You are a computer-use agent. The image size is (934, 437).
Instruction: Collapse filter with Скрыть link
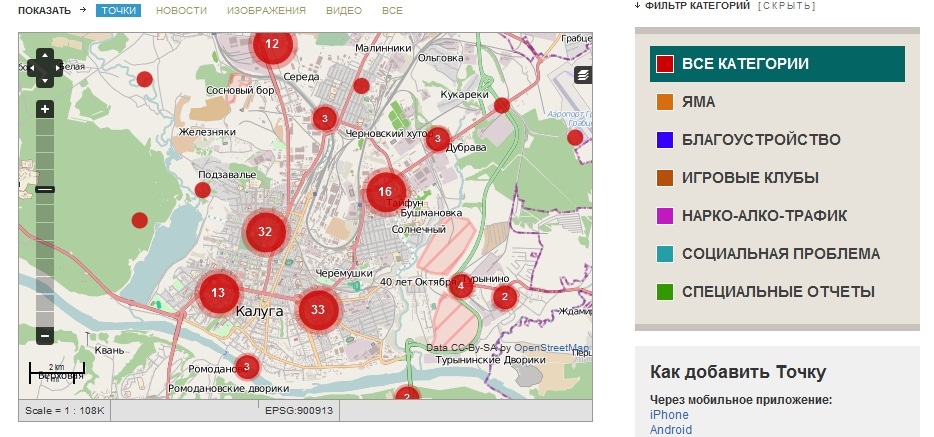click(x=787, y=6)
